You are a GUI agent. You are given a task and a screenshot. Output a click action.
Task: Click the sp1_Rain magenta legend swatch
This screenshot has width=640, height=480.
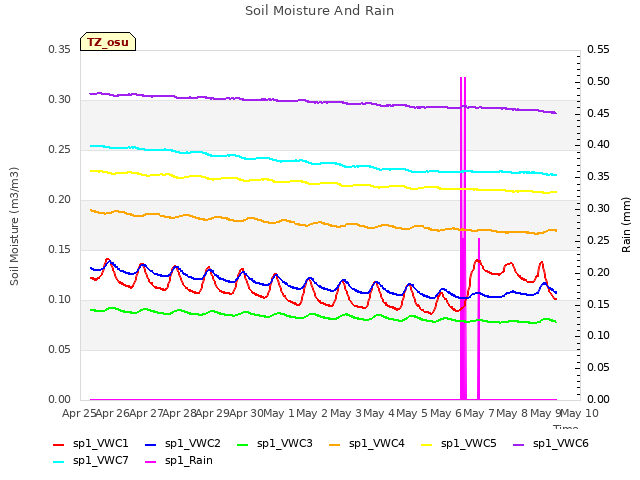click(x=151, y=462)
